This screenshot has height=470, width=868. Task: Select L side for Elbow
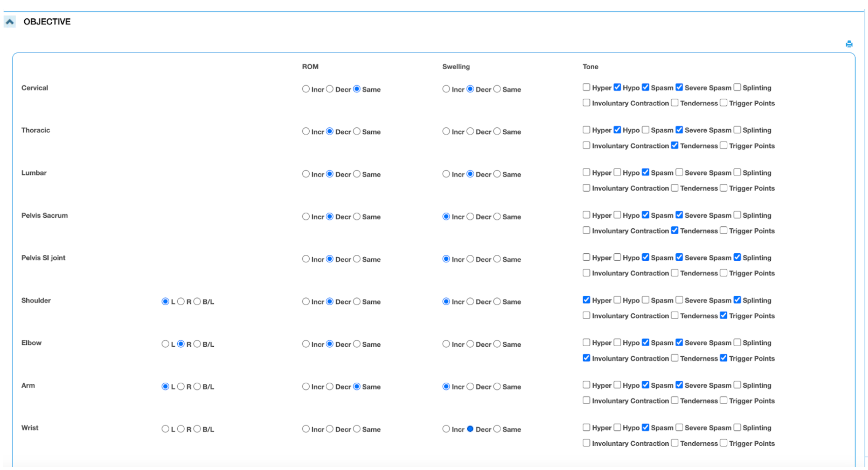[165, 344]
